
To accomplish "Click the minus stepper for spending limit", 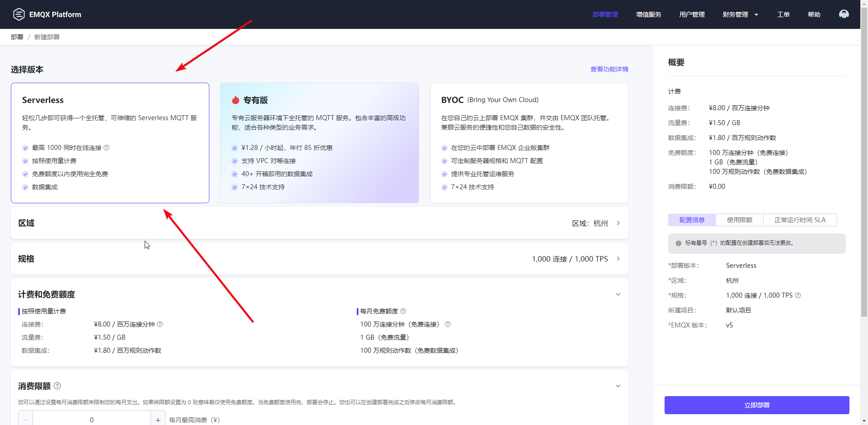I will click(26, 420).
